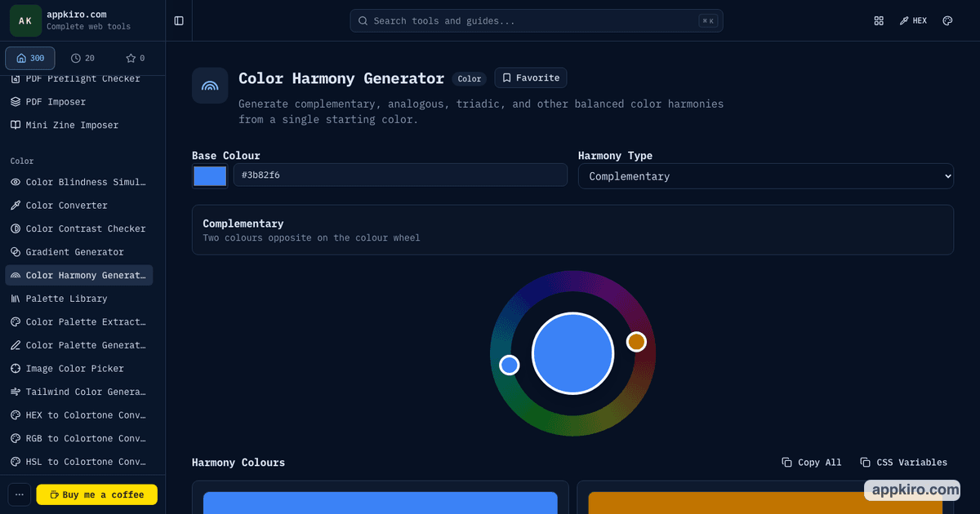Click the #3b82f6 hex input field
The image size is (980, 514).
click(400, 175)
